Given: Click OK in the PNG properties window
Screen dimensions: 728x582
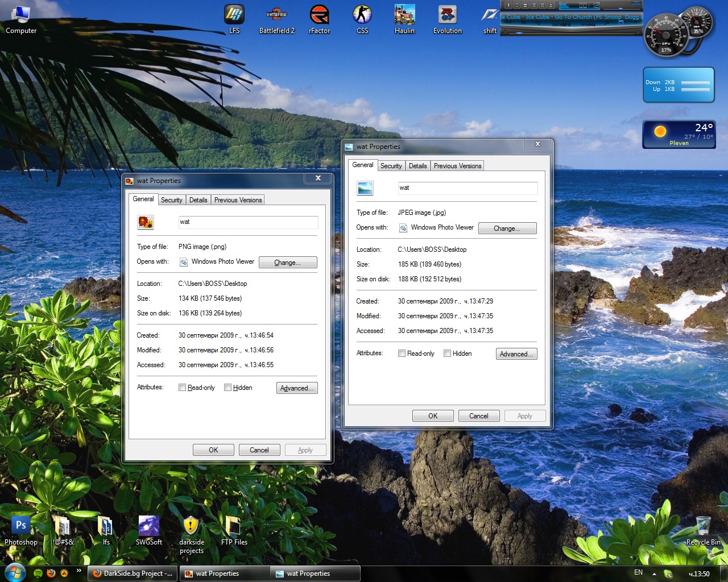Looking at the screenshot, I should [213, 450].
